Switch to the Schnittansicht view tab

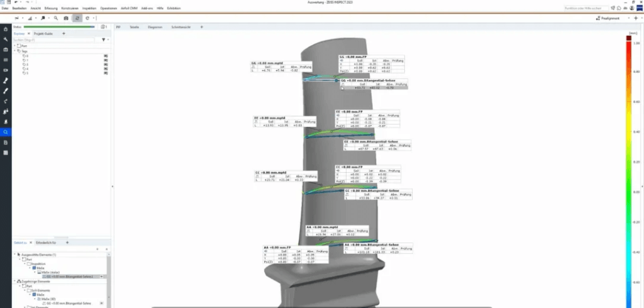coord(181,27)
